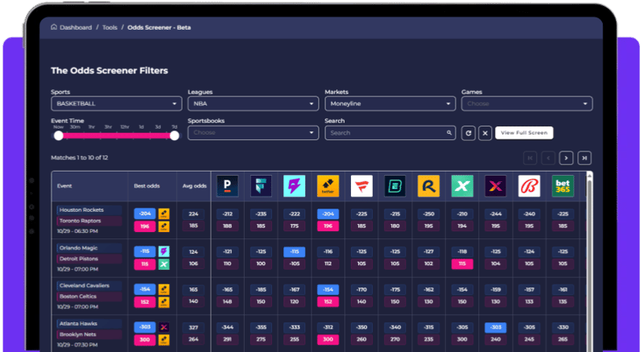
Task: Open the Games Choose dropdown
Action: tap(527, 103)
